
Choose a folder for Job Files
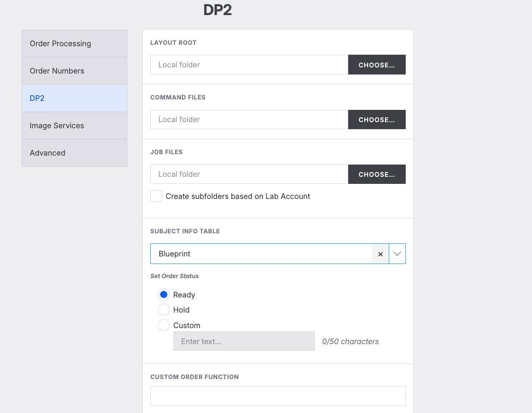376,174
